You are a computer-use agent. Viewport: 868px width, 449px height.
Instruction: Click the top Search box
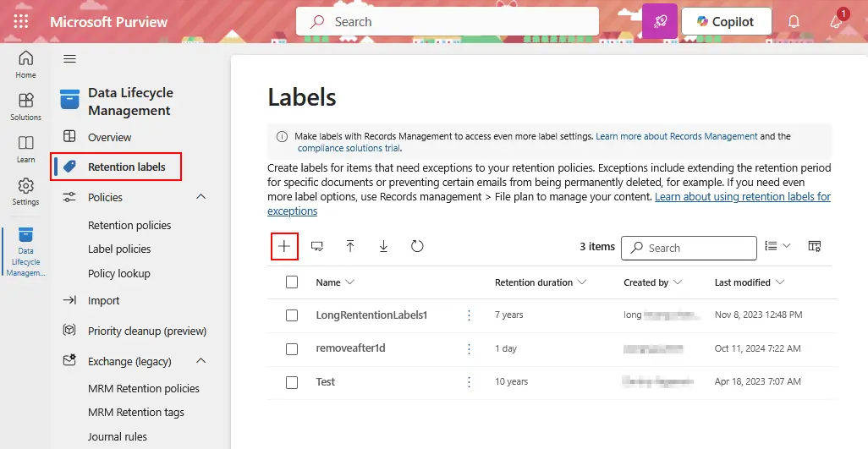pos(448,22)
